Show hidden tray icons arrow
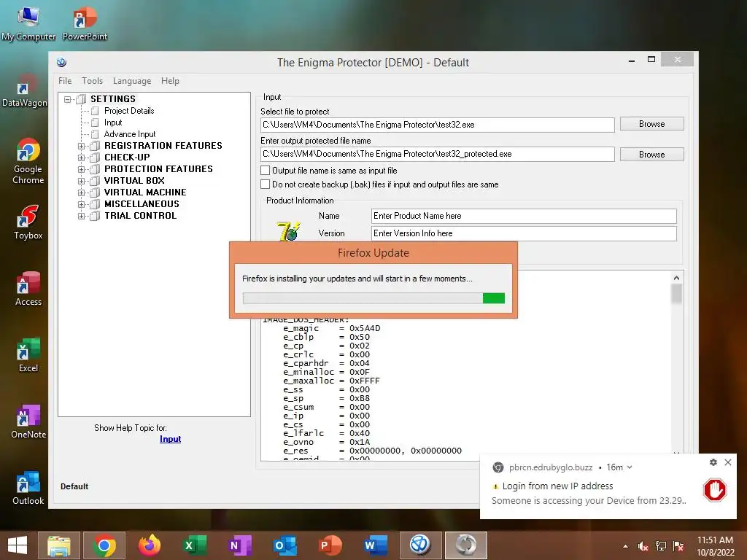Image resolution: width=747 pixels, height=560 pixels. pos(625,546)
